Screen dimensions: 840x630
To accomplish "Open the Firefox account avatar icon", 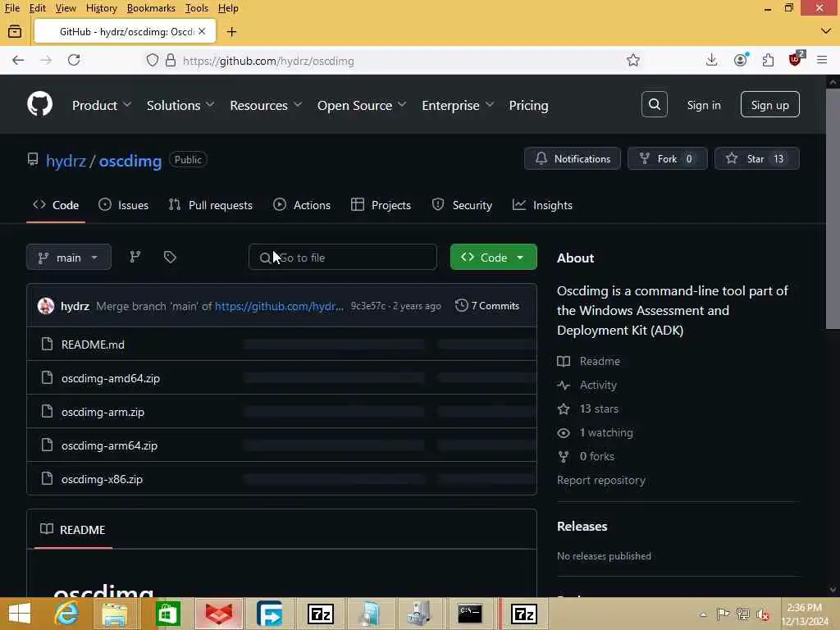I will pyautogui.click(x=741, y=60).
